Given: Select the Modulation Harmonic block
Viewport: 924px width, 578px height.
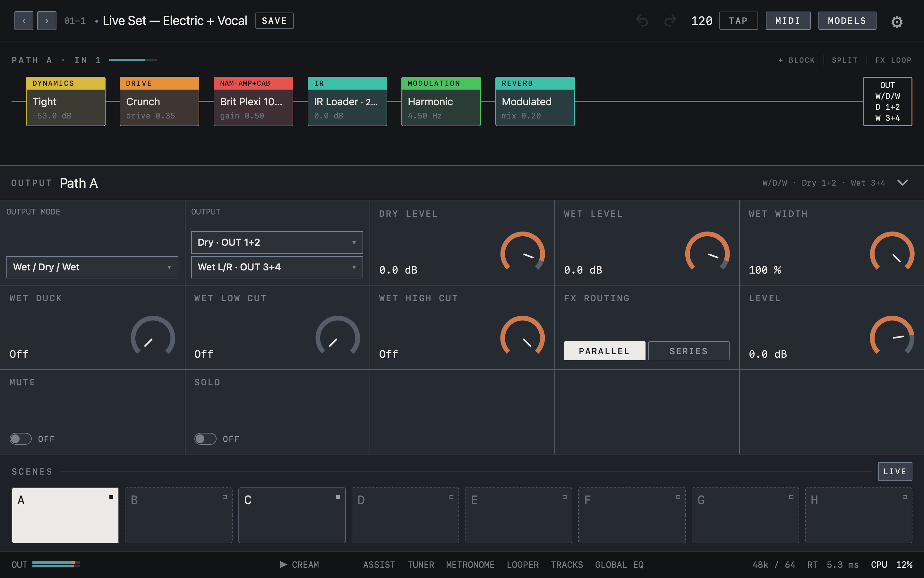Looking at the screenshot, I should [x=441, y=101].
